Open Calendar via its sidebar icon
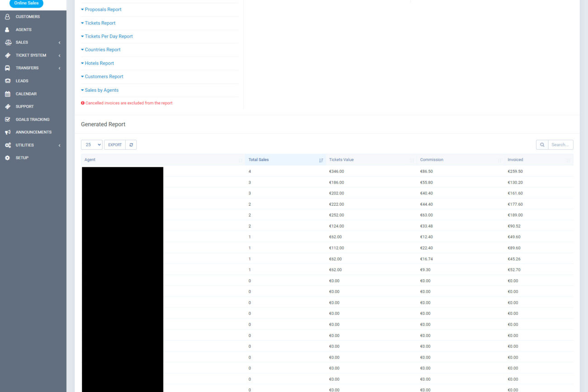 (7, 94)
